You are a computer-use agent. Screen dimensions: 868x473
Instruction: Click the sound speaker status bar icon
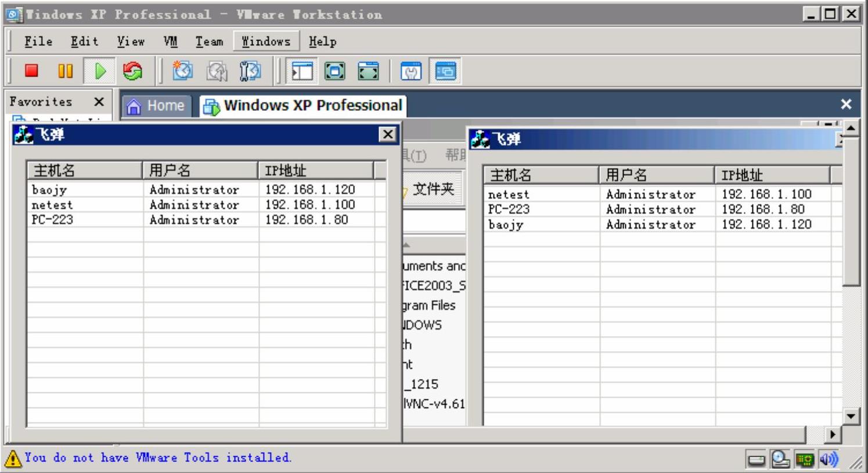[829, 460]
